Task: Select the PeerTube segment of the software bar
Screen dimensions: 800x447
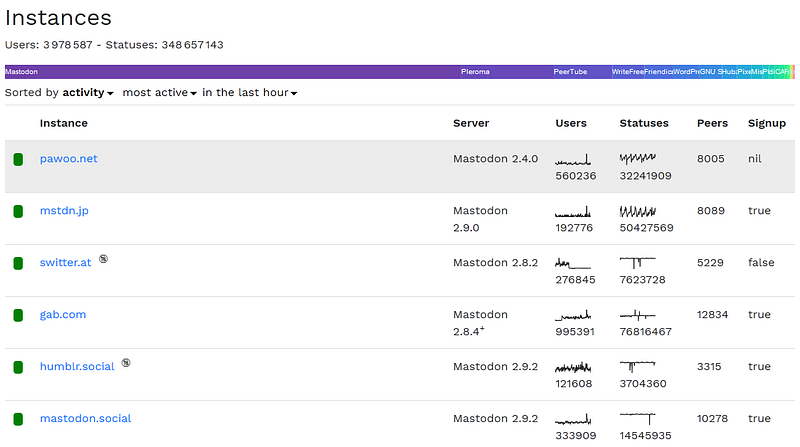Action: (582, 72)
